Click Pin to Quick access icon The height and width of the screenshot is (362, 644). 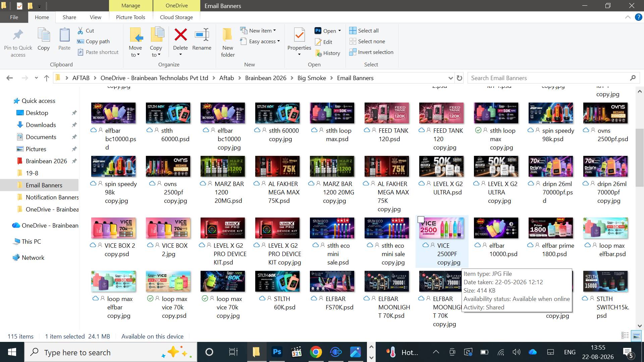click(x=18, y=35)
